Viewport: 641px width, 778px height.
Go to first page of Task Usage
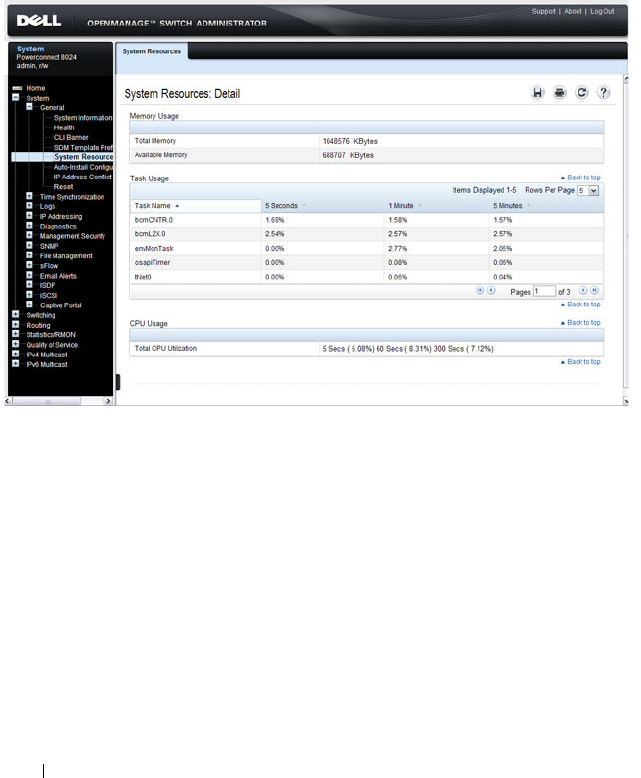point(480,291)
